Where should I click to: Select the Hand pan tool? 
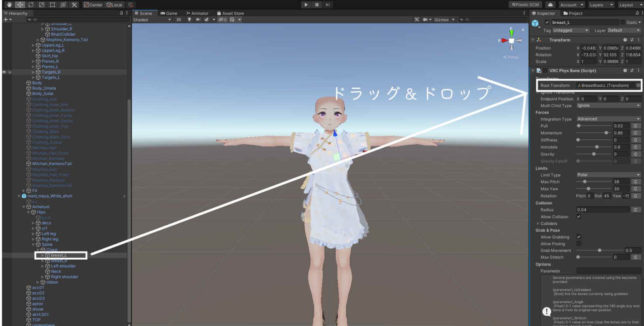[x=9, y=5]
